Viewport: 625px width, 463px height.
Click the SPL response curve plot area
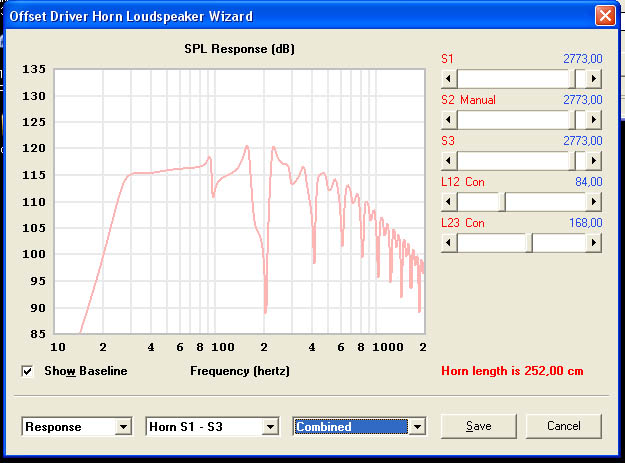coord(240,202)
